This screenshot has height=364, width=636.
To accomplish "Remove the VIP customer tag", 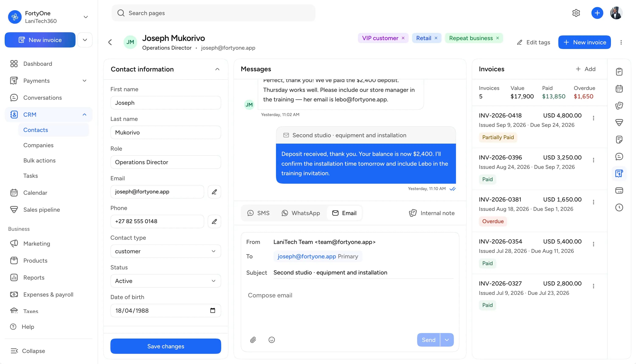I will click(403, 38).
